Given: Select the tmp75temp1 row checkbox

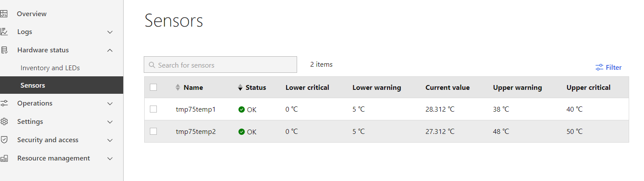Looking at the screenshot, I should click(x=153, y=109).
